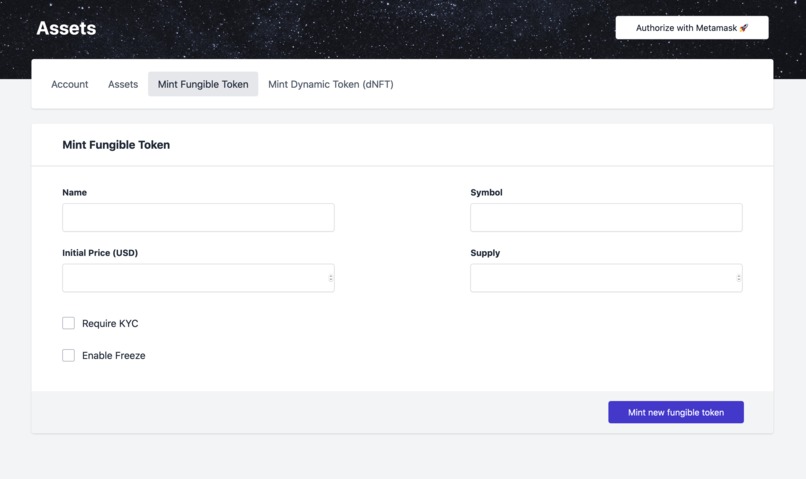Click the Mint Fungible Token section title
The width and height of the screenshot is (806, 479).
(116, 145)
